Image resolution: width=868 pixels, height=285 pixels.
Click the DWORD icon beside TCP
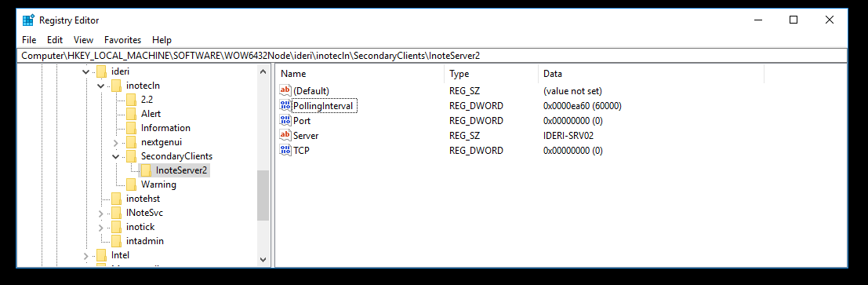[285, 150]
